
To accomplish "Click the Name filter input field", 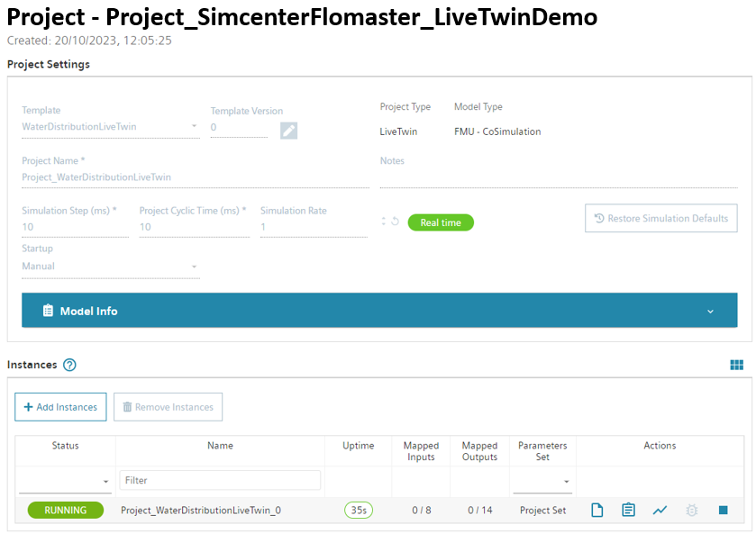I will tap(220, 481).
